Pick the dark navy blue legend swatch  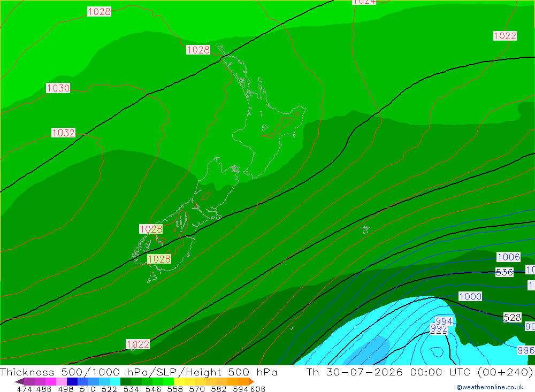[72, 381]
